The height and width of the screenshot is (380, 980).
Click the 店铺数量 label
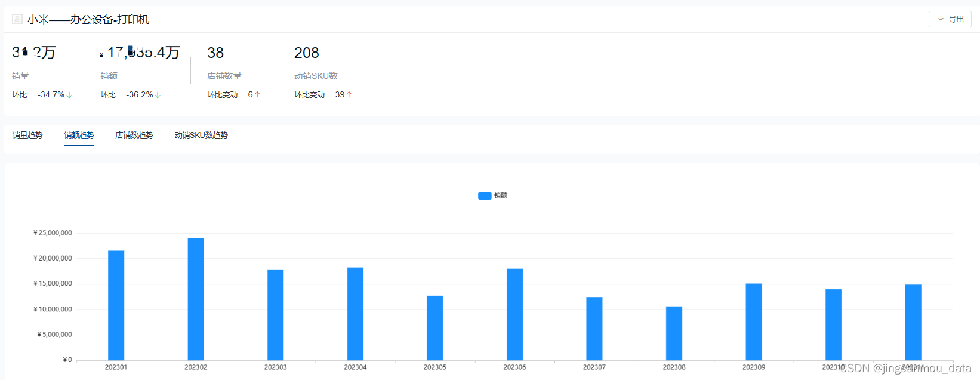click(224, 76)
